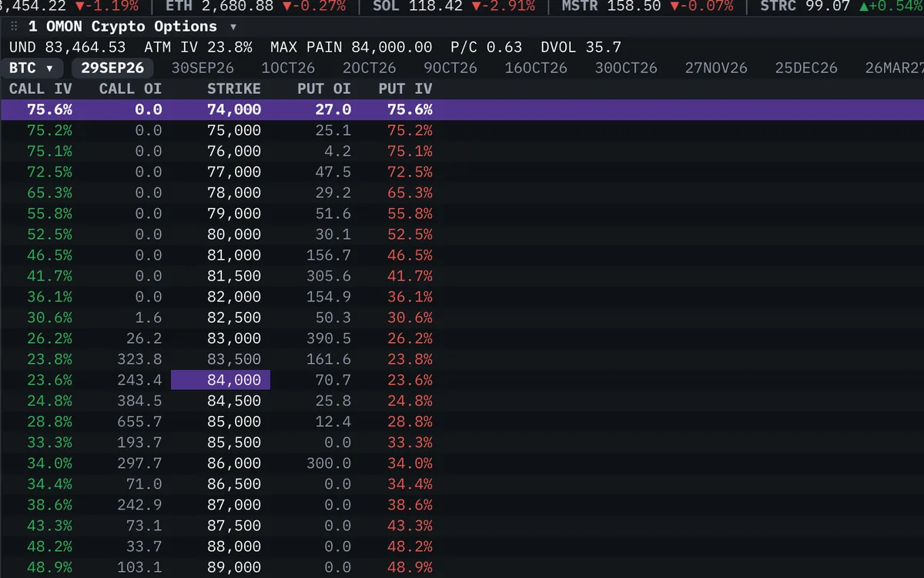Image resolution: width=924 pixels, height=578 pixels.
Task: Select the 81,000 strike cell
Action: [x=234, y=255]
